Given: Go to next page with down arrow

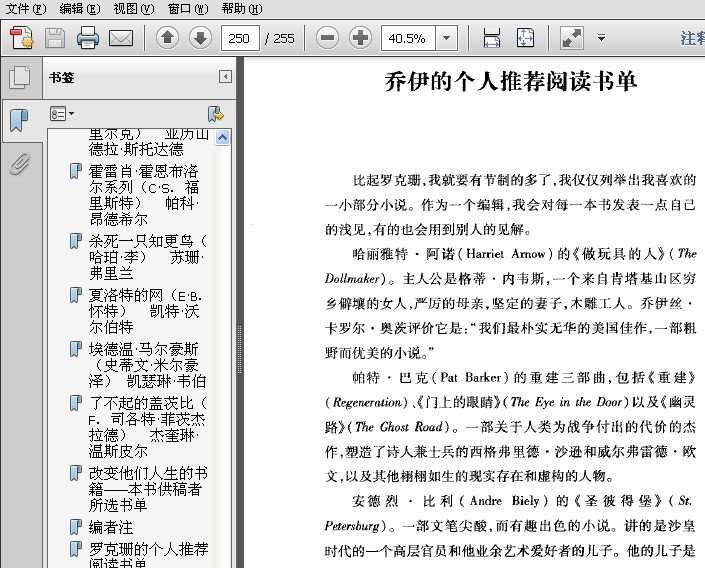Looking at the screenshot, I should (200, 39).
